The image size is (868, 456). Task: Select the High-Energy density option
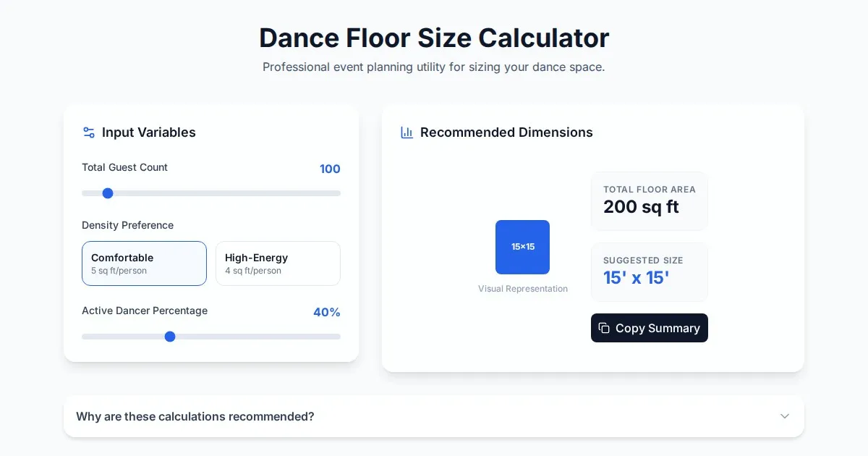(278, 263)
